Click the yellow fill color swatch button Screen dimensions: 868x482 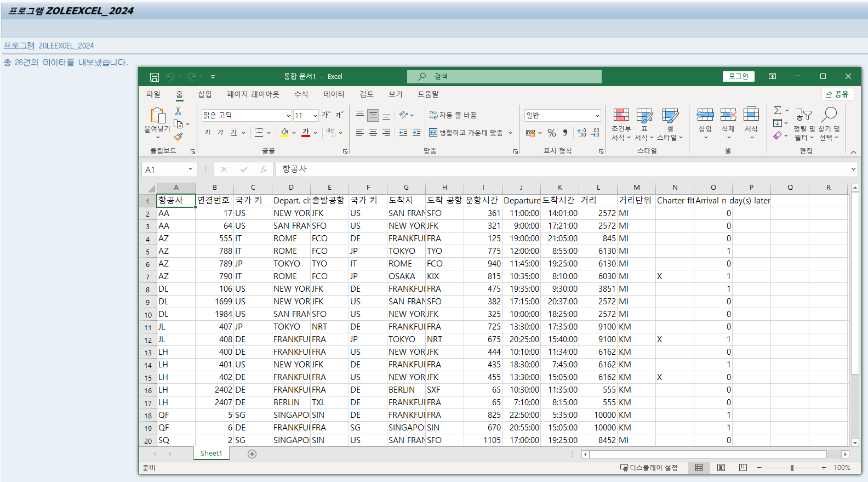click(284, 132)
